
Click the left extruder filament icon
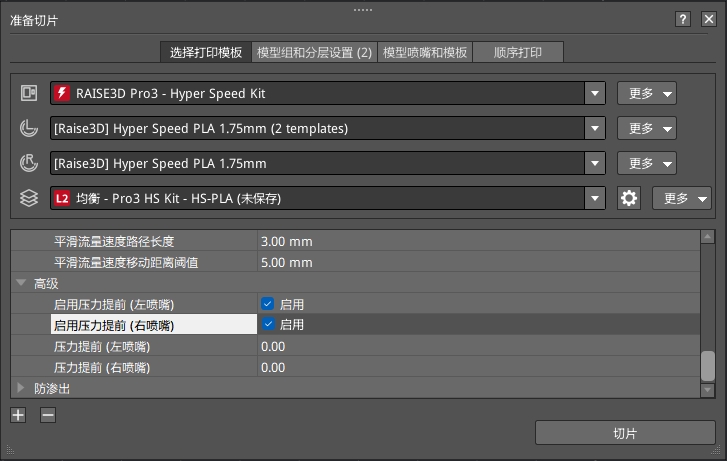tap(29, 128)
